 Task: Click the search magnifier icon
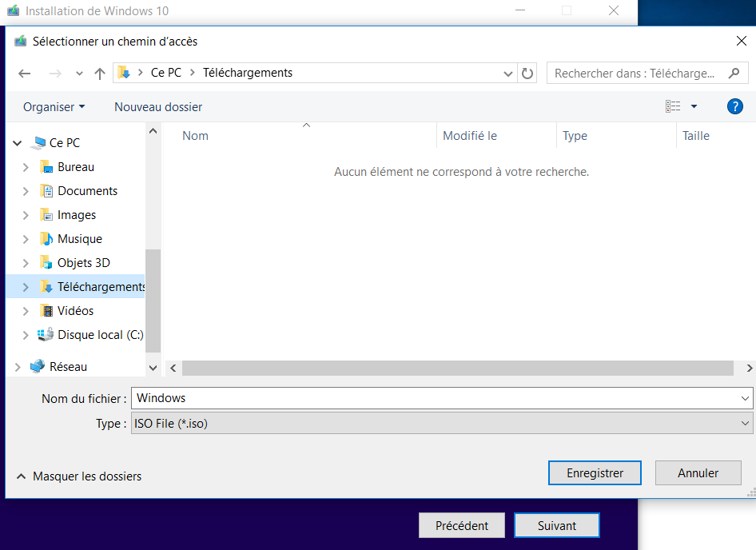point(734,74)
